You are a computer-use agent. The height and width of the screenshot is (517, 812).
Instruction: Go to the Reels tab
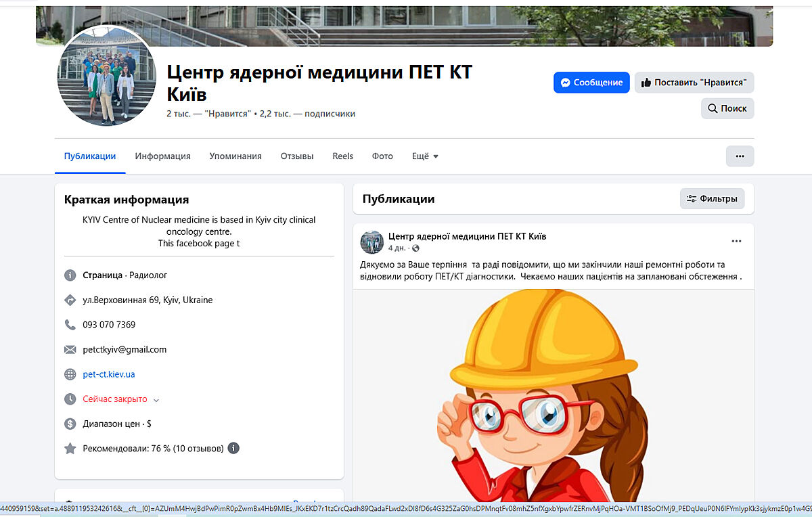coord(342,156)
